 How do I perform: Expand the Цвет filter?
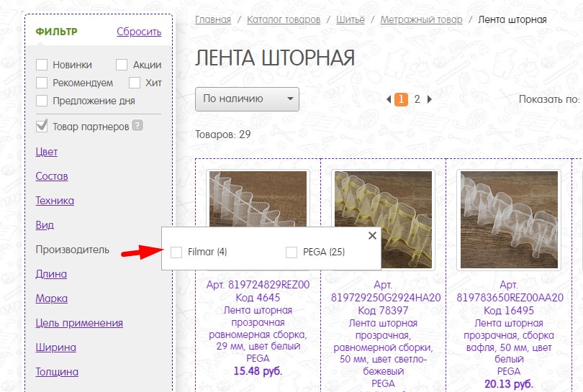click(x=47, y=152)
